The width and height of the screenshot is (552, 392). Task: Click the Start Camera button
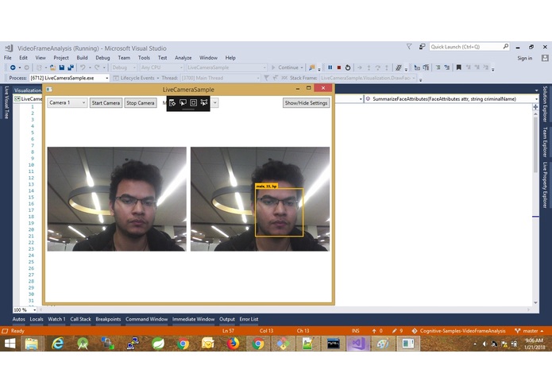point(106,102)
